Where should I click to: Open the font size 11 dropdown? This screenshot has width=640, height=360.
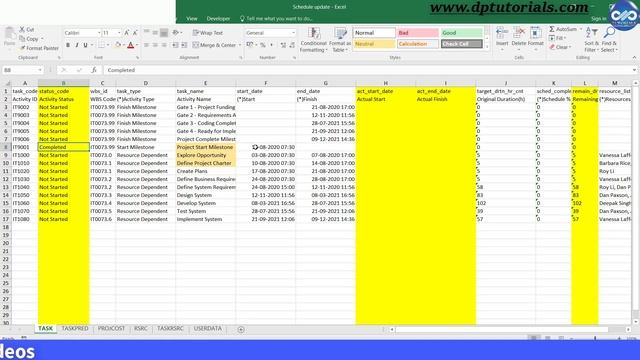pyautogui.click(x=119, y=33)
